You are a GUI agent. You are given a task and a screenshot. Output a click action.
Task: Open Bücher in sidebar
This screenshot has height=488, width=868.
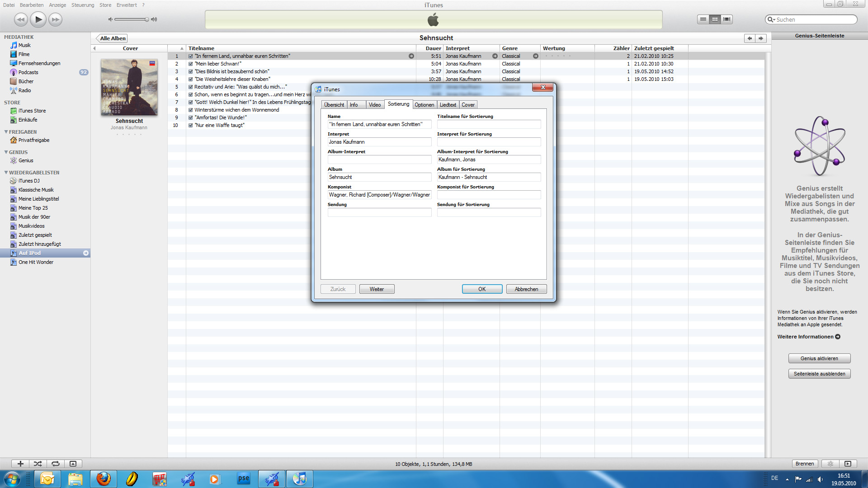26,81
